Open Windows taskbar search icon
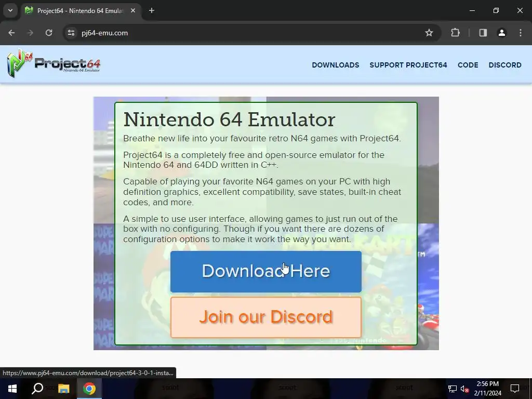Screen dimensions: 532x399 click(37, 389)
